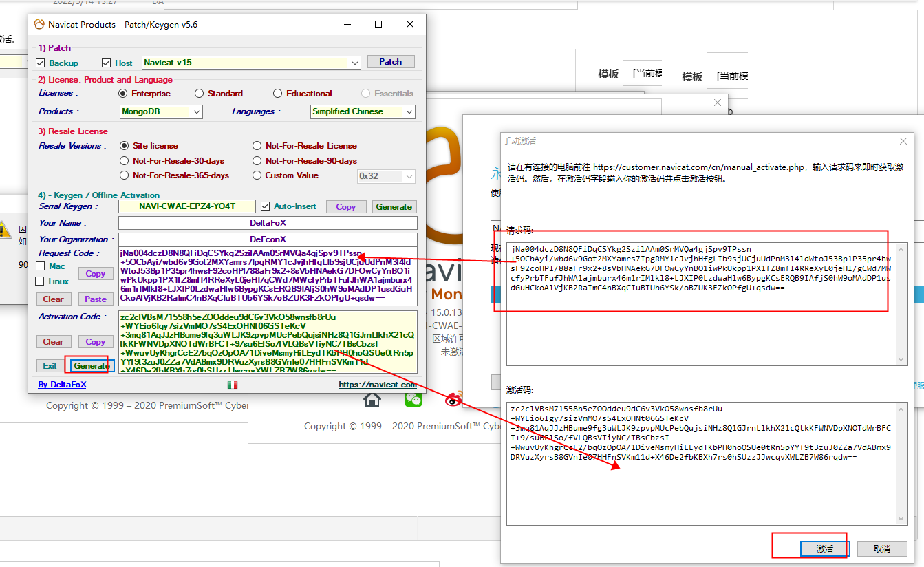Image resolution: width=924 pixels, height=567 pixels.
Task: Open the Products dropdown showing MongoDB
Action: click(197, 111)
